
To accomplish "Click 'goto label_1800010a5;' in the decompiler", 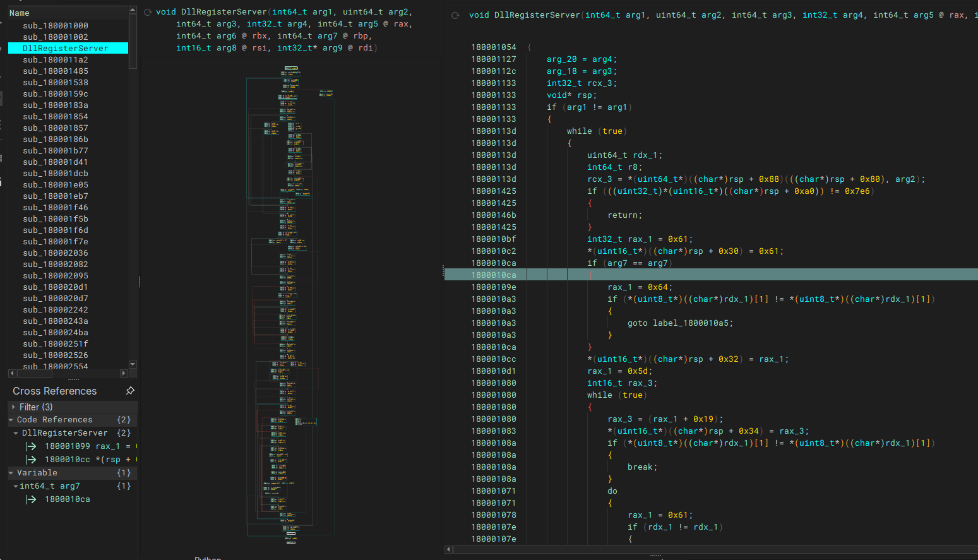I will pos(680,323).
